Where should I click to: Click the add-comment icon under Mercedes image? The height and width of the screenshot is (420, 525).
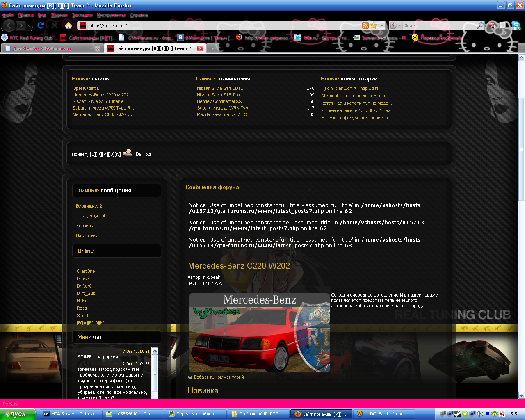point(190,377)
